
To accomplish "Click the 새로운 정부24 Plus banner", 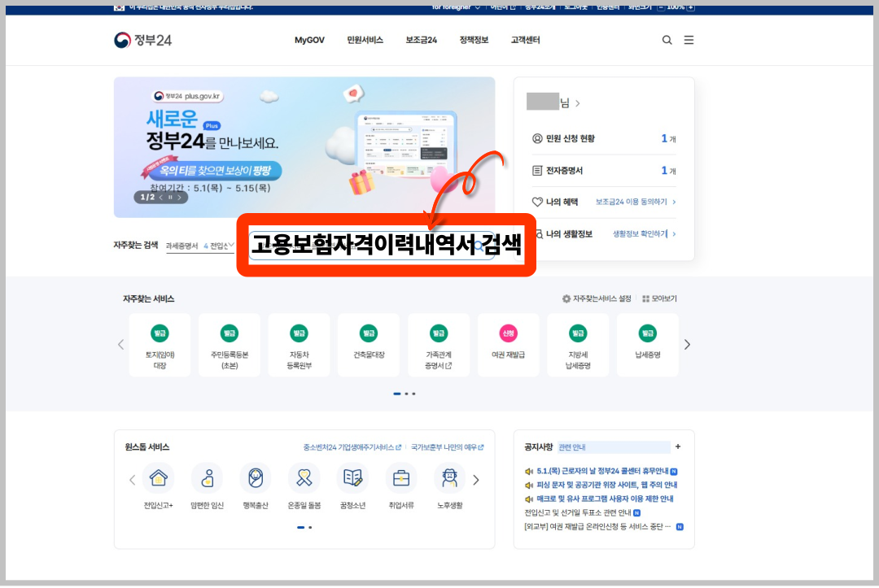I will (x=304, y=147).
